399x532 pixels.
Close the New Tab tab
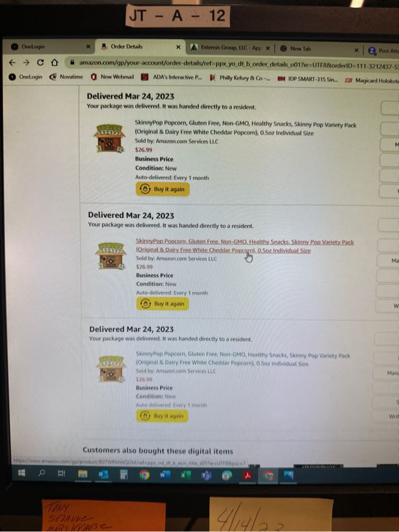pyautogui.click(x=356, y=50)
